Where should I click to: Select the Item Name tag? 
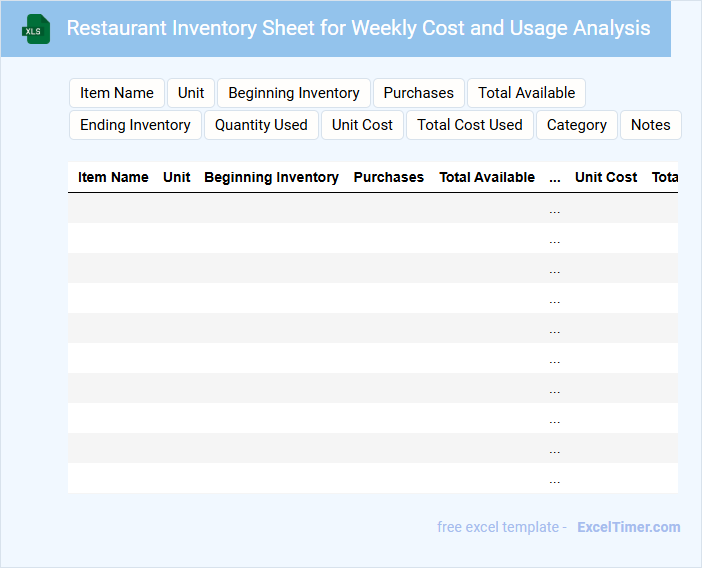[x=117, y=93]
